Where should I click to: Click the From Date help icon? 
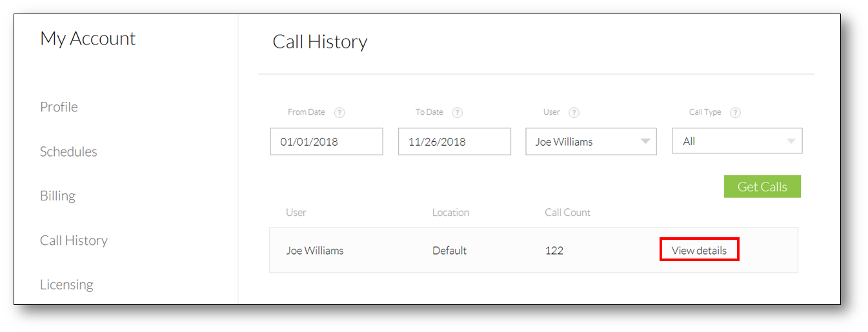pos(339,112)
